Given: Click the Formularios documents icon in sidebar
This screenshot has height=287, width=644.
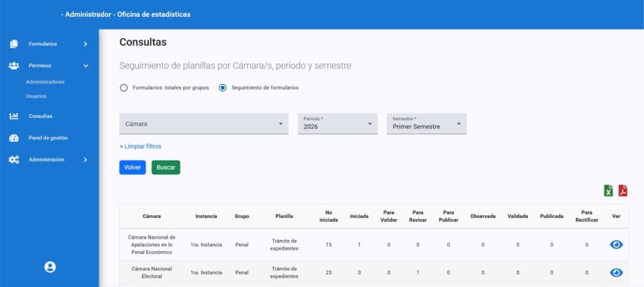Looking at the screenshot, I should click(x=14, y=44).
